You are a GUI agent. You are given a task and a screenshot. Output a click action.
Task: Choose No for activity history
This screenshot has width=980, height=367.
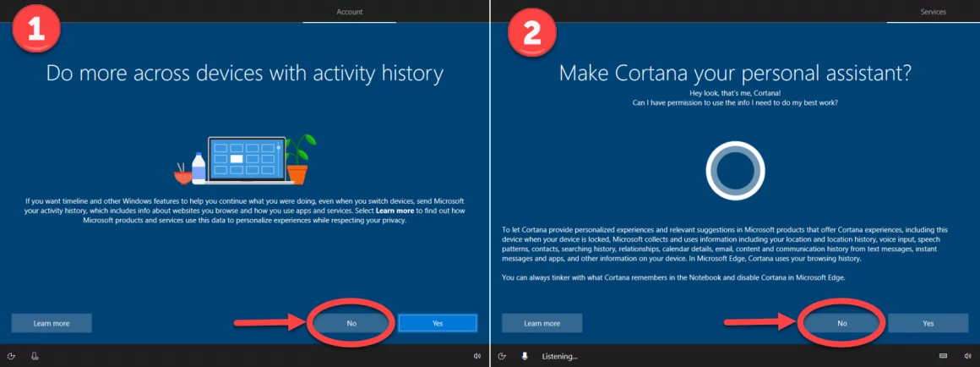351,323
